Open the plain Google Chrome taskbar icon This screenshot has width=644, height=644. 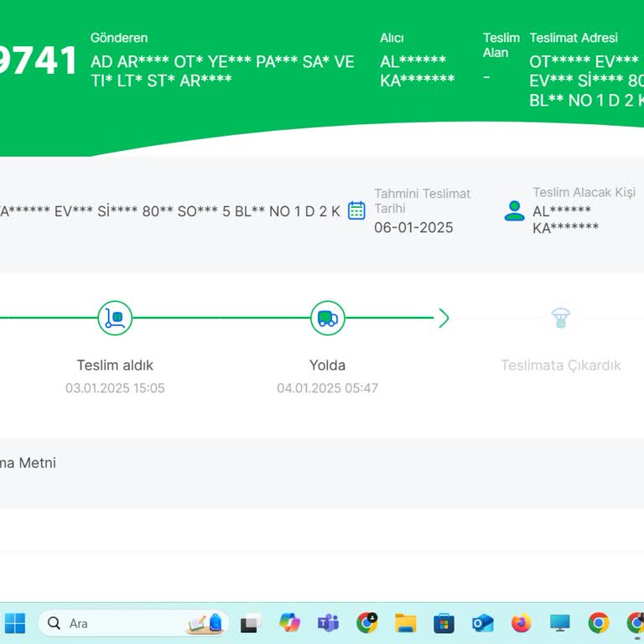[x=599, y=623]
